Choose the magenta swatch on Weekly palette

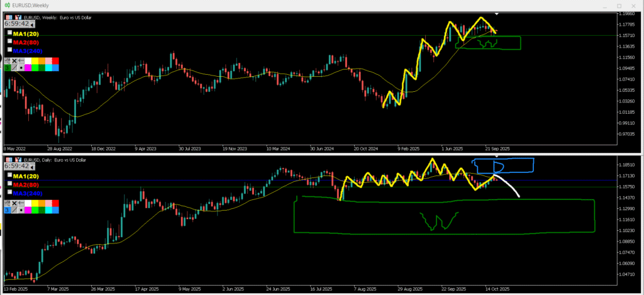click(x=28, y=68)
